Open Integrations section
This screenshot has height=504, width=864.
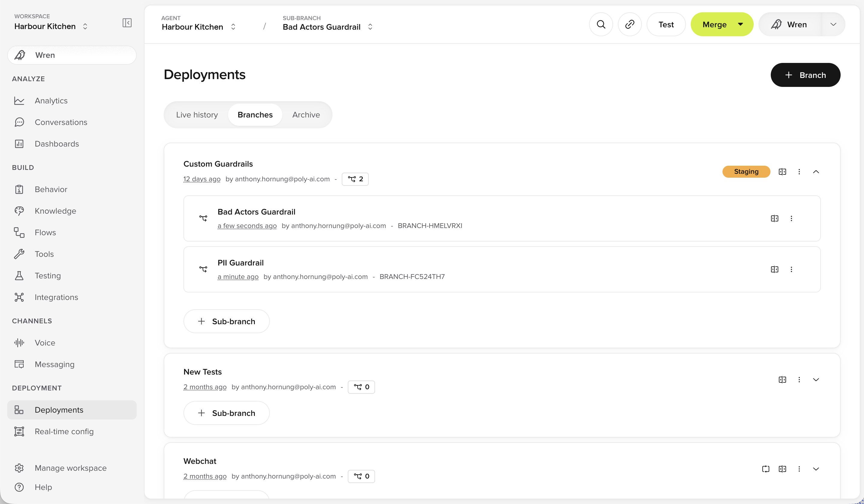coord(72,298)
